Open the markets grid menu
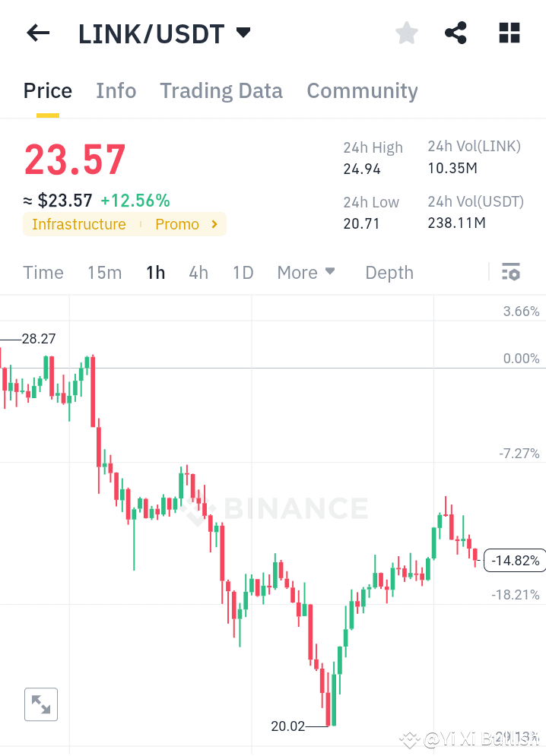The width and height of the screenshot is (546, 756). point(508,33)
